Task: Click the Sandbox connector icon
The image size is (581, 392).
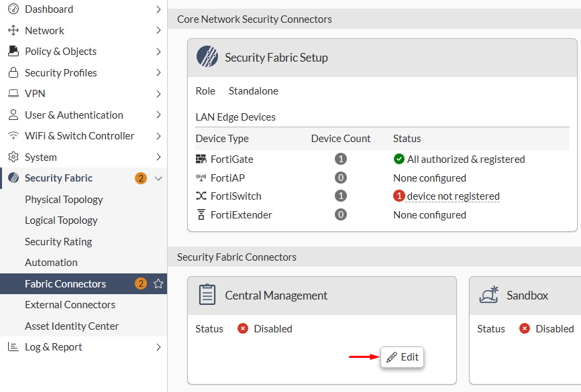Action: [488, 294]
